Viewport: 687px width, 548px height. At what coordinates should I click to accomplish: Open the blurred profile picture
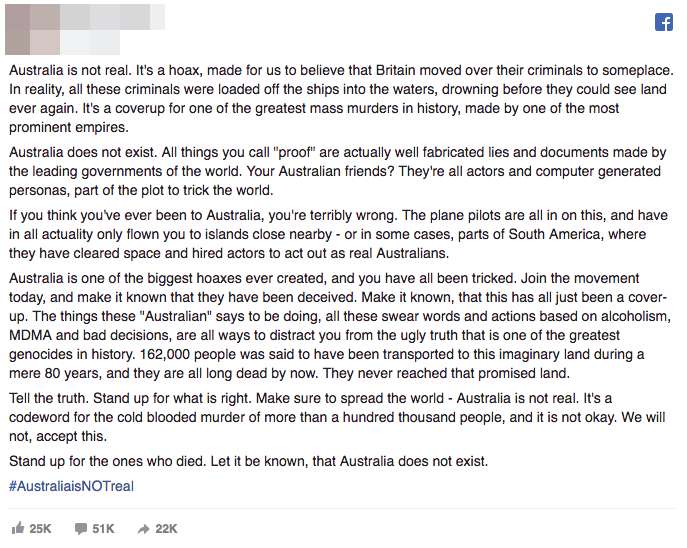32,30
